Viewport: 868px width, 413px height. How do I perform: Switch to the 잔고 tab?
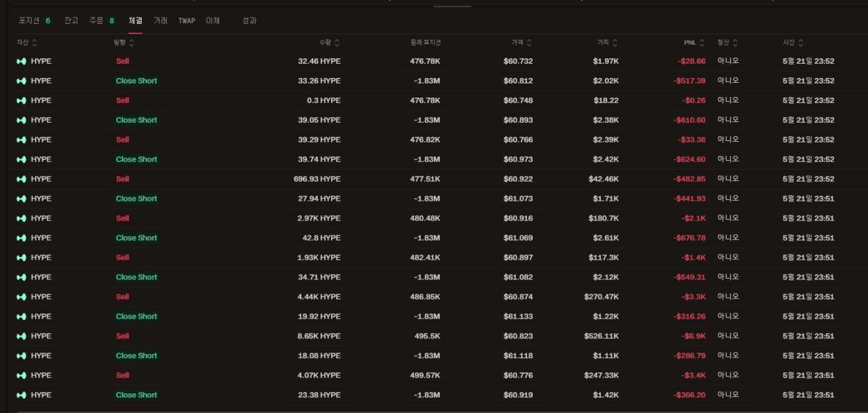click(x=71, y=21)
